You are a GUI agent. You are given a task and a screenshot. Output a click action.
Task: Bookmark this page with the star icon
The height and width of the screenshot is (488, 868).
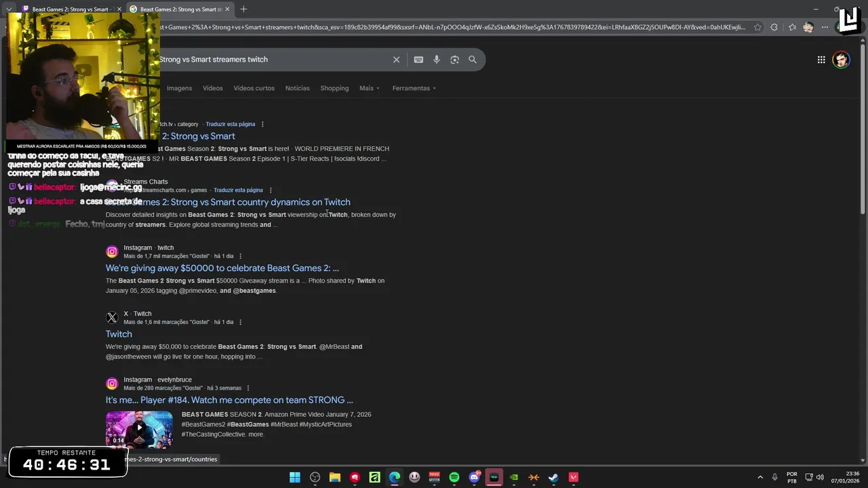click(757, 28)
